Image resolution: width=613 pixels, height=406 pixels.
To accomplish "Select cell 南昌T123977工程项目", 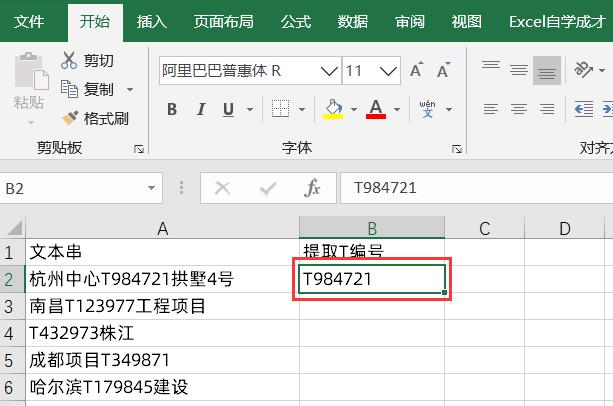I will [162, 306].
